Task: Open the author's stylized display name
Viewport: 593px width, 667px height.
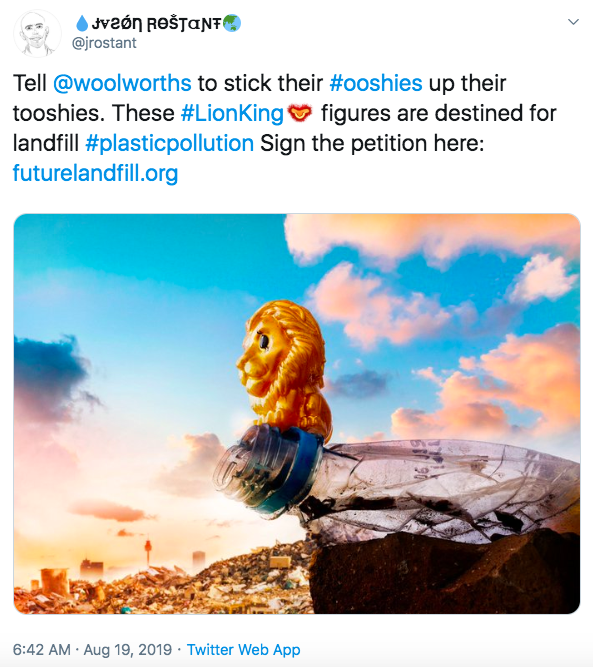Action: [x=158, y=24]
